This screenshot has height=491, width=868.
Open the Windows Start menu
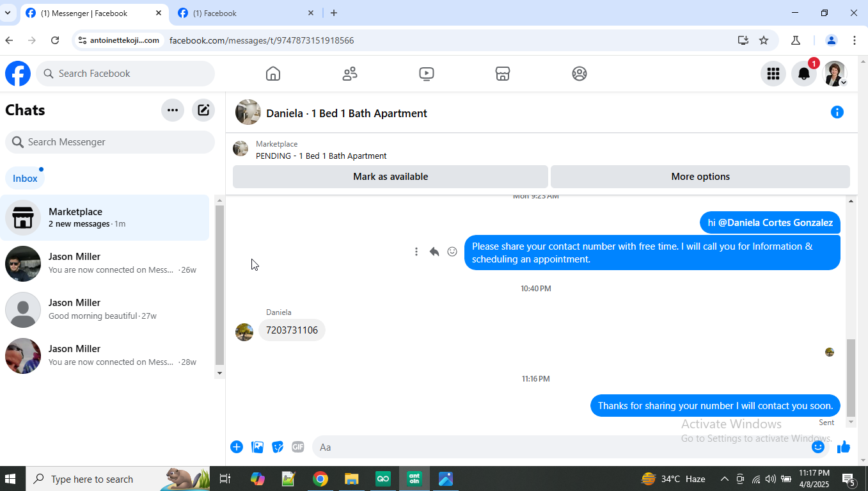[10, 479]
